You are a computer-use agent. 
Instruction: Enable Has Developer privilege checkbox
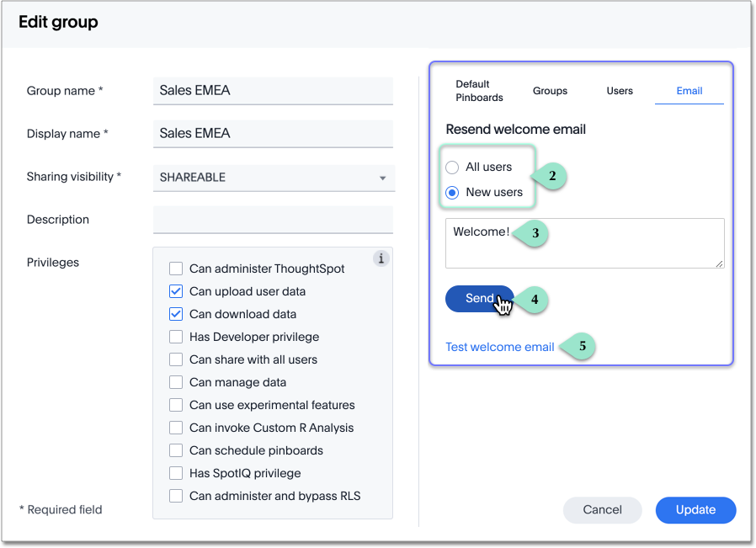coord(176,337)
